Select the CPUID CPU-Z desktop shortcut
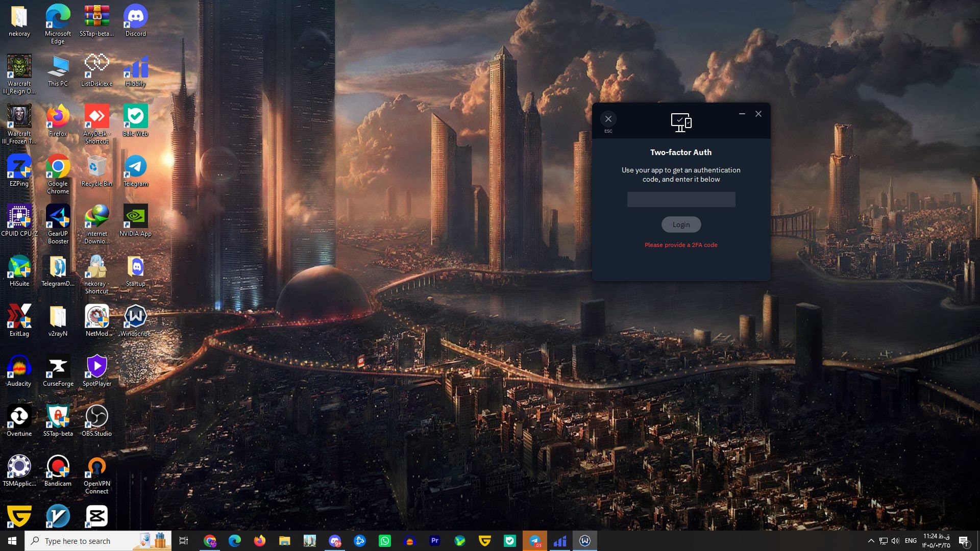980x551 pixels. [19, 221]
